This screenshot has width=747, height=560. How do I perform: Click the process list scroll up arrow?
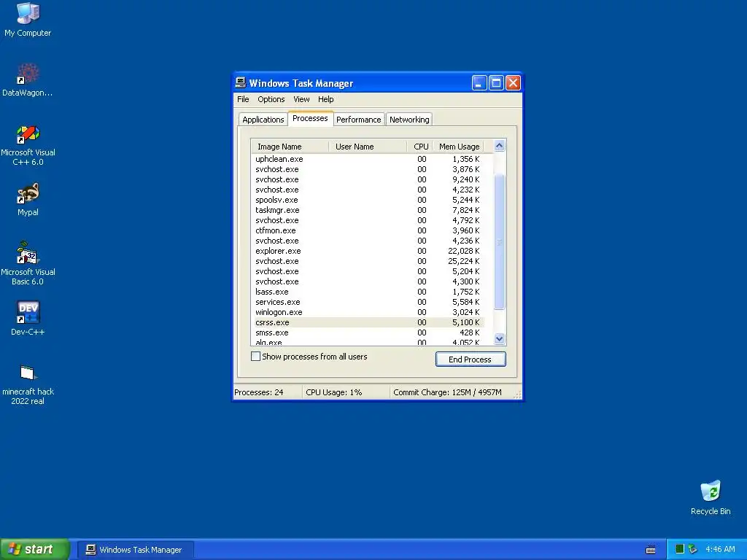pos(499,146)
